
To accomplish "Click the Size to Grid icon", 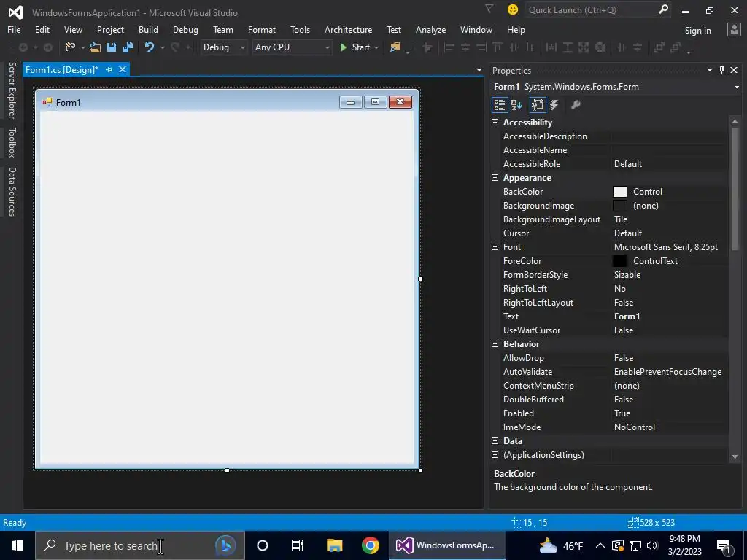I will [x=600, y=47].
